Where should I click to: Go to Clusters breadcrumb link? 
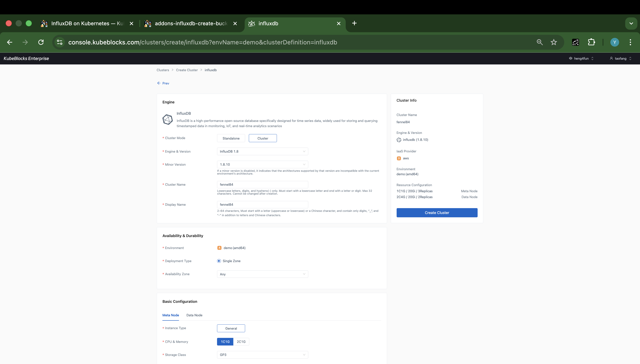(x=163, y=70)
